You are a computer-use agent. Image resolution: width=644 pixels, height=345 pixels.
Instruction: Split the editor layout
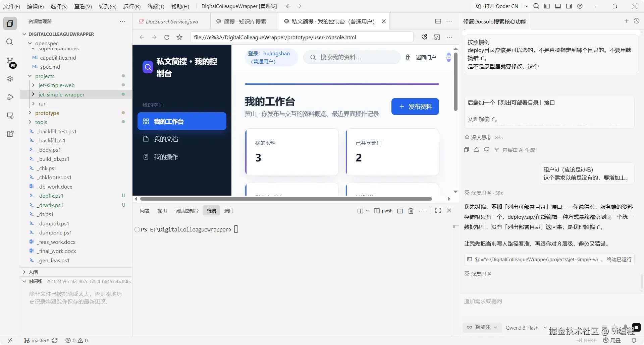[438, 21]
